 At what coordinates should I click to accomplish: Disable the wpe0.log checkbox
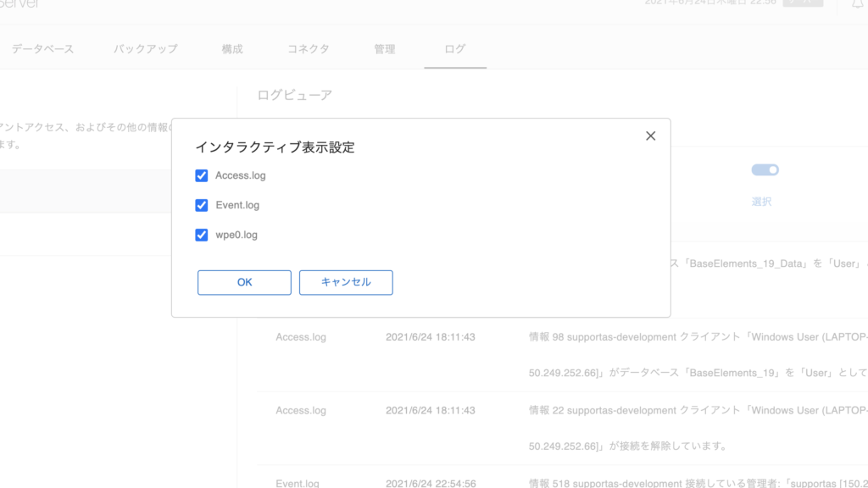pos(202,235)
